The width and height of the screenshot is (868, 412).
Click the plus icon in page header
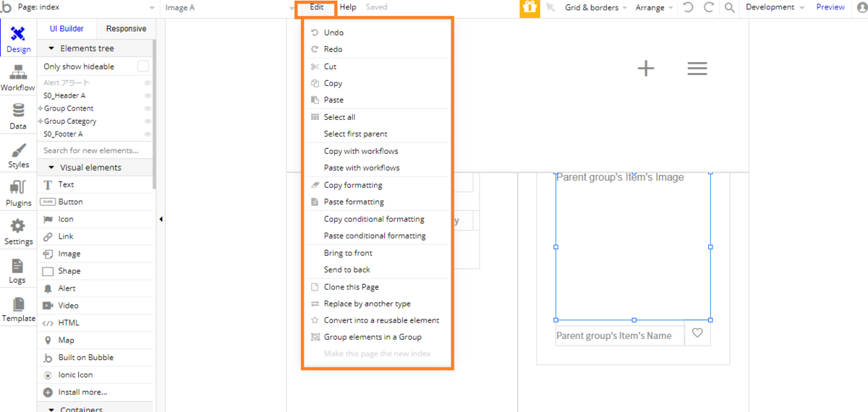[646, 68]
